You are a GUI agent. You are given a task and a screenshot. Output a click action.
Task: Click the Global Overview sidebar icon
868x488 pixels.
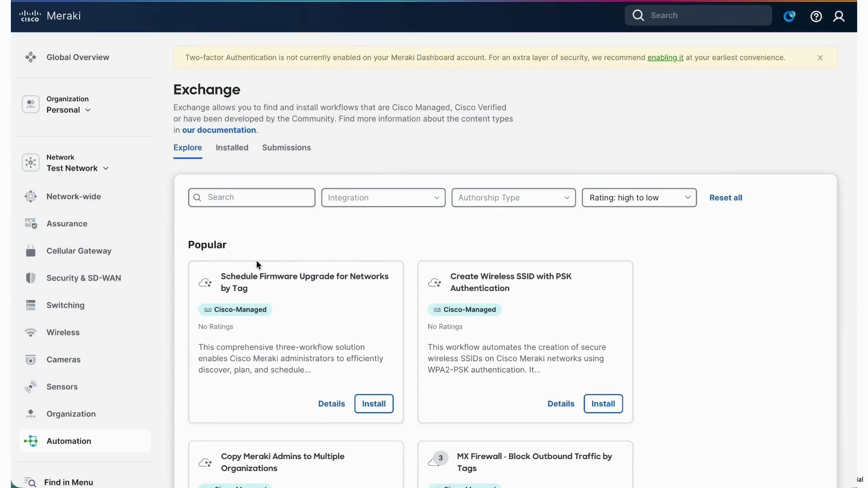[x=31, y=57]
